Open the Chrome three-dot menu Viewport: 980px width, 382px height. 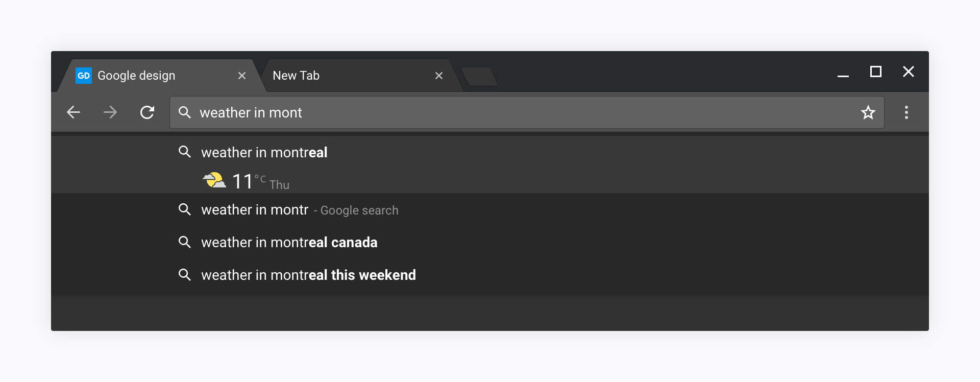(x=906, y=112)
